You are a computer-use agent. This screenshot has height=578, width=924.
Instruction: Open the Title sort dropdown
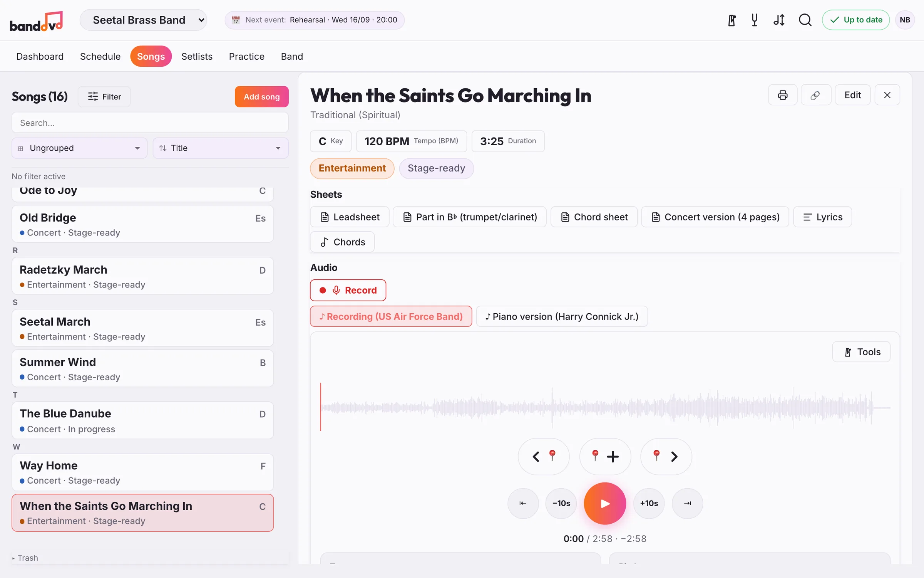pos(221,148)
